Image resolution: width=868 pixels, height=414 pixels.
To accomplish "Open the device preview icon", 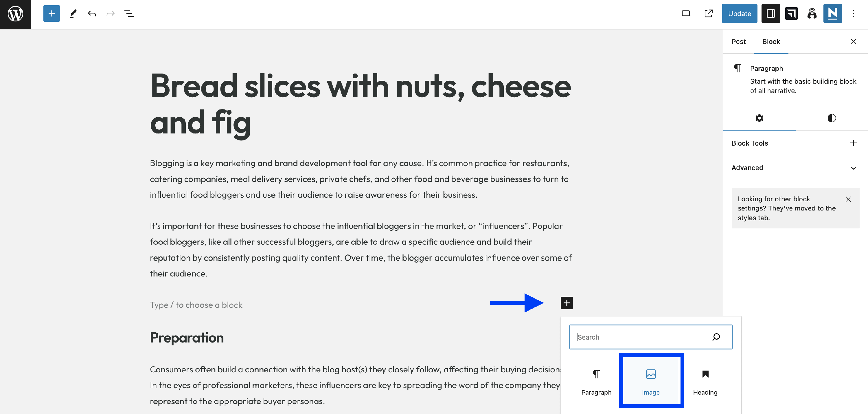I will pyautogui.click(x=685, y=14).
